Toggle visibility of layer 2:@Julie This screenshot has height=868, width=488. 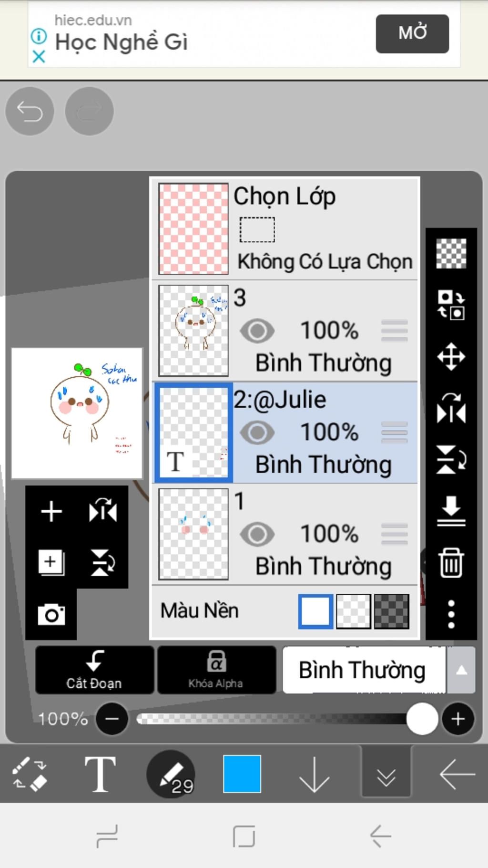point(257,433)
